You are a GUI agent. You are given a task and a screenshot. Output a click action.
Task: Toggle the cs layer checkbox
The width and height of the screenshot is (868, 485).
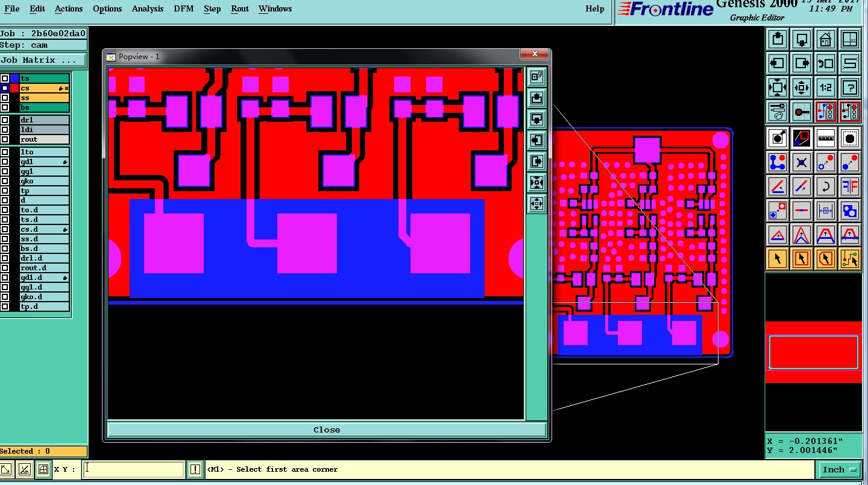[x=5, y=88]
